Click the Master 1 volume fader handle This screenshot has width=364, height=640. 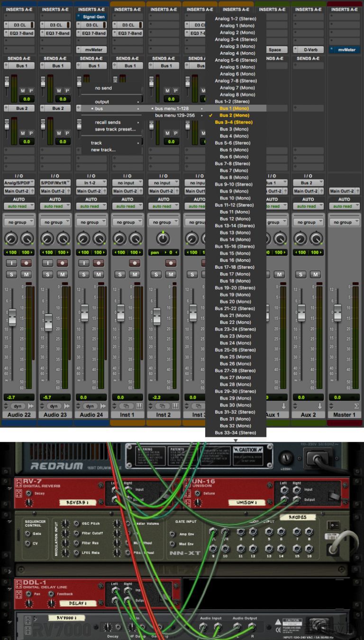pos(337,312)
